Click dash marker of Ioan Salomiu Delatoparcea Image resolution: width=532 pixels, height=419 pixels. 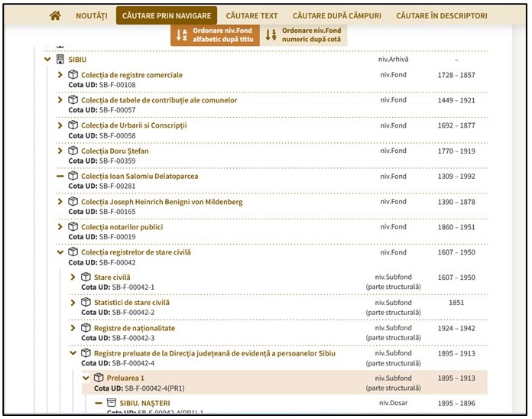[x=60, y=176]
